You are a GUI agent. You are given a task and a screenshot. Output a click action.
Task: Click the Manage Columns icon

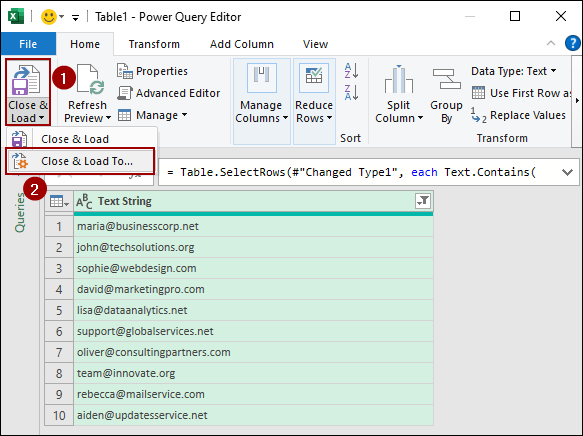click(x=262, y=78)
